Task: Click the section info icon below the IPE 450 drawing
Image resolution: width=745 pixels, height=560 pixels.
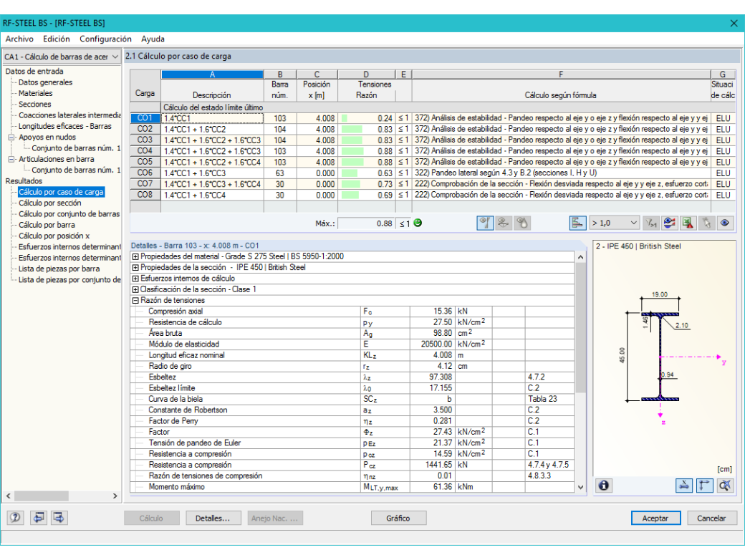Action: pos(604,486)
